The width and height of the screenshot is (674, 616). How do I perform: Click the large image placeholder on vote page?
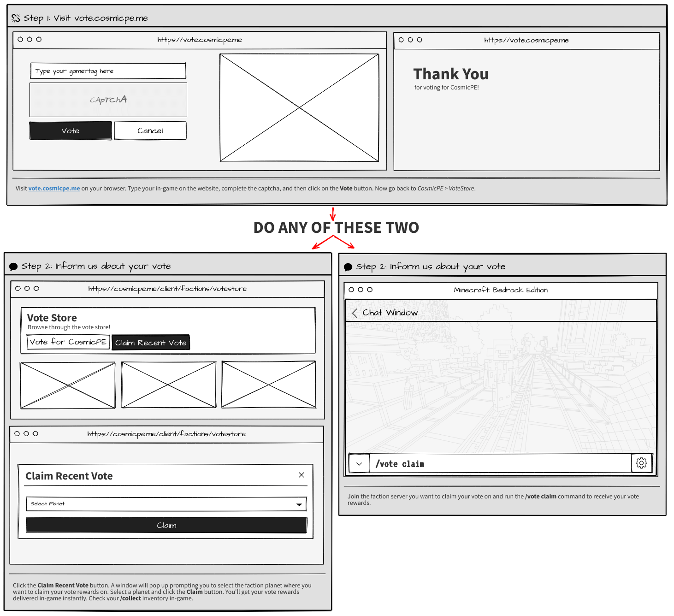click(x=300, y=108)
